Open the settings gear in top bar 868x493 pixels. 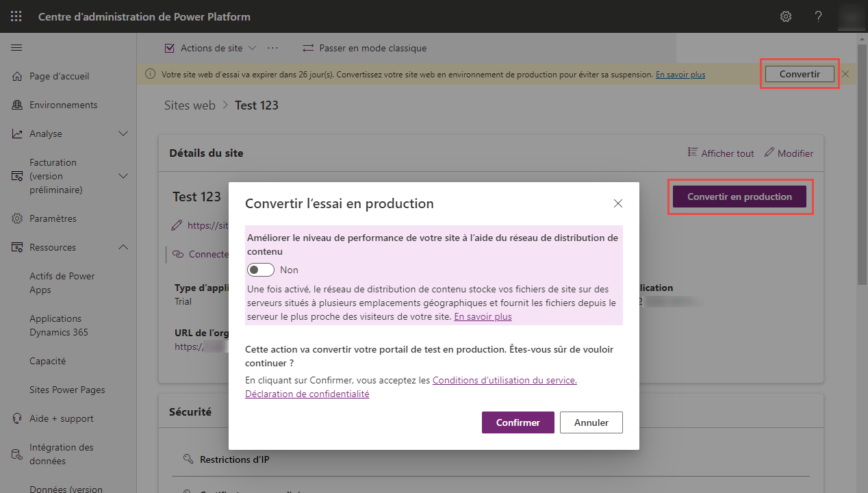[785, 16]
